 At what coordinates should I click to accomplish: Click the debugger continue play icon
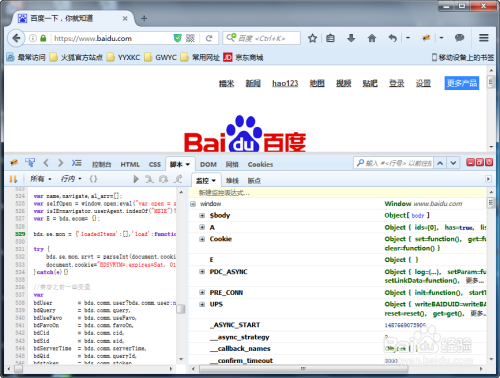click(136, 179)
